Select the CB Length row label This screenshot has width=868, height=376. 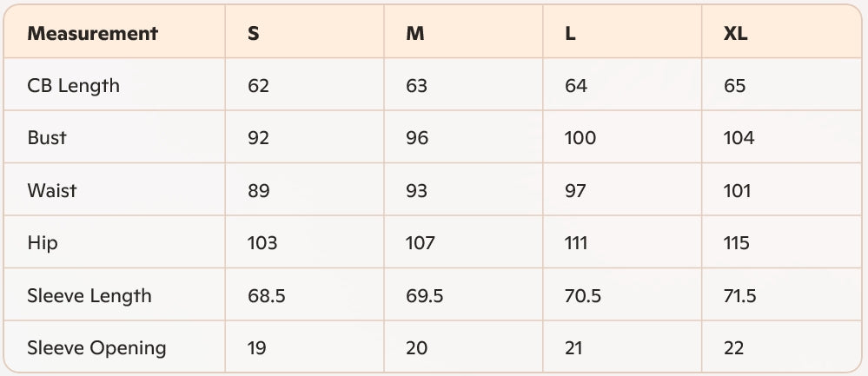tap(73, 86)
